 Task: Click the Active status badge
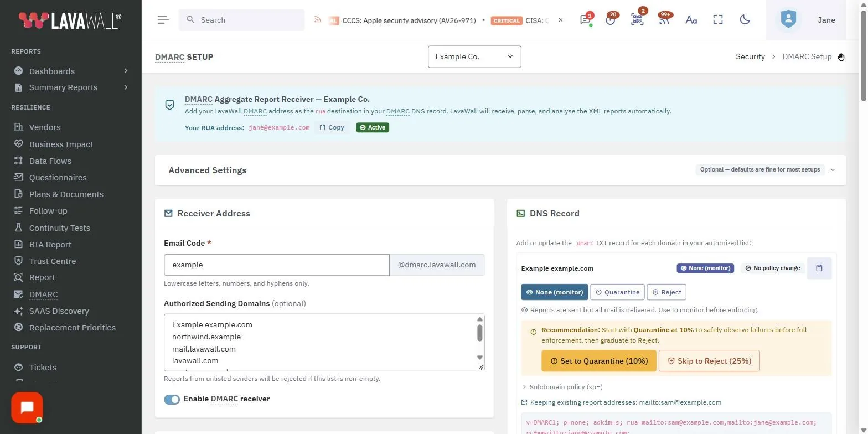coord(373,127)
